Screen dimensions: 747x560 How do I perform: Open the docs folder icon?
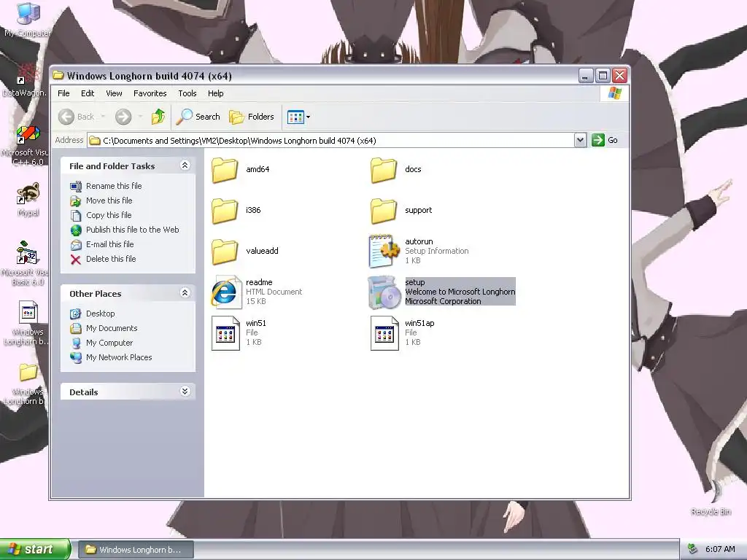pos(384,170)
